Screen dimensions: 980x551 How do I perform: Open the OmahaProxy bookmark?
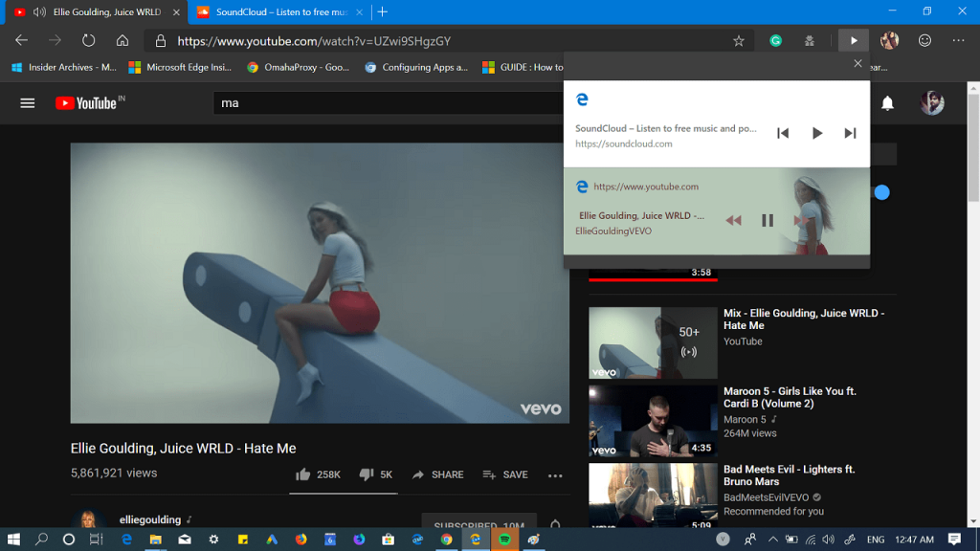click(299, 68)
